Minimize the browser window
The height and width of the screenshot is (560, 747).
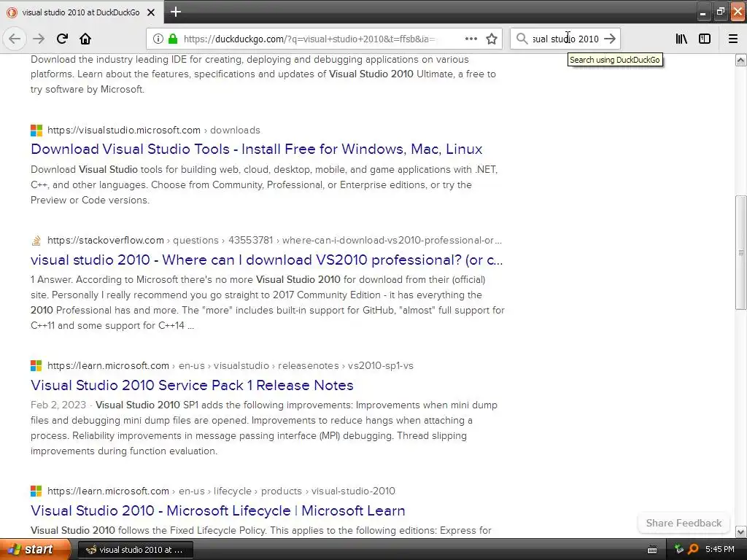pyautogui.click(x=703, y=12)
